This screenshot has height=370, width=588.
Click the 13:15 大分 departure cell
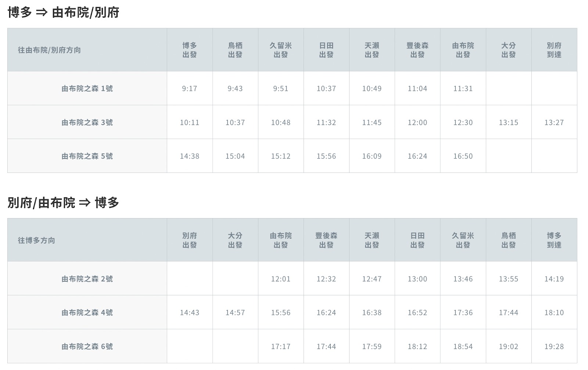click(509, 122)
